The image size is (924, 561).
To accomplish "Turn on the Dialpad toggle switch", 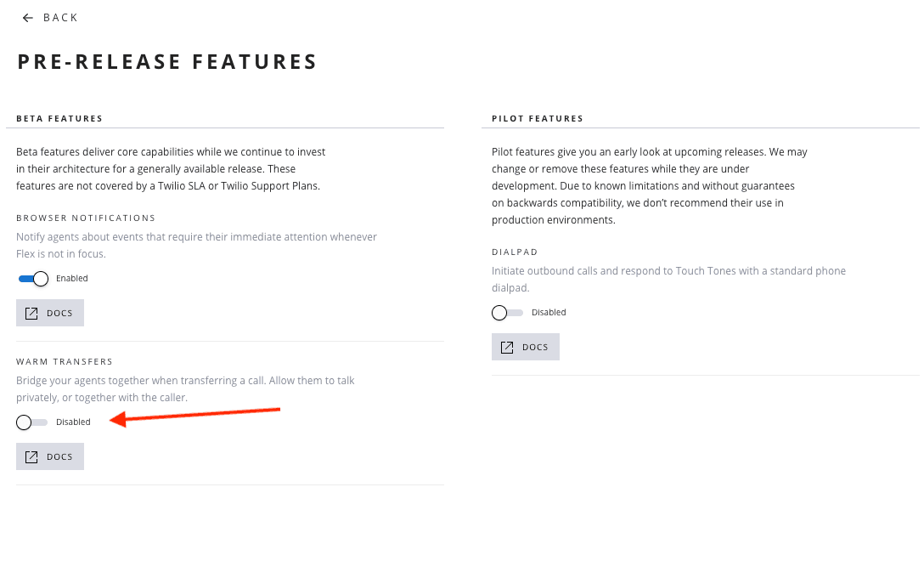I will coord(508,313).
